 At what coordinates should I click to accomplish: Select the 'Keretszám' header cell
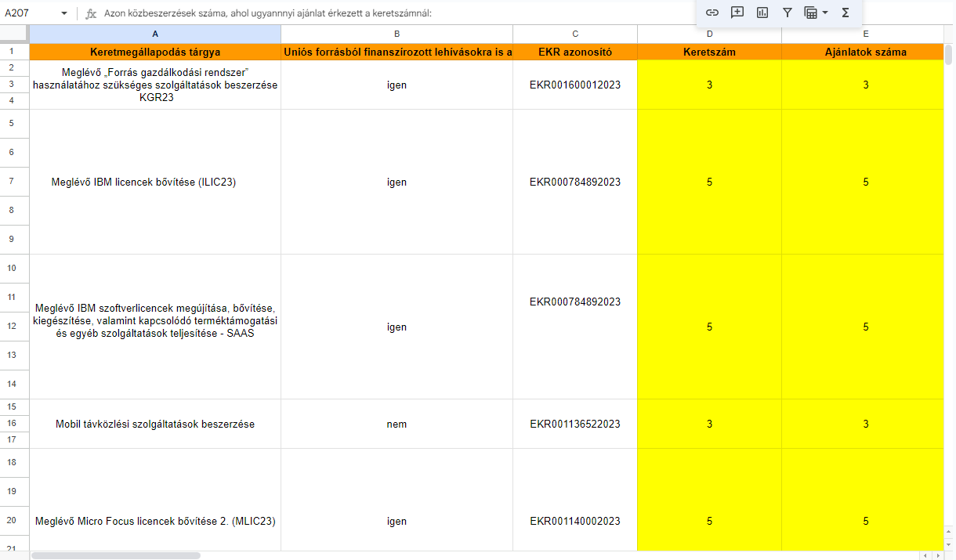[x=709, y=52]
